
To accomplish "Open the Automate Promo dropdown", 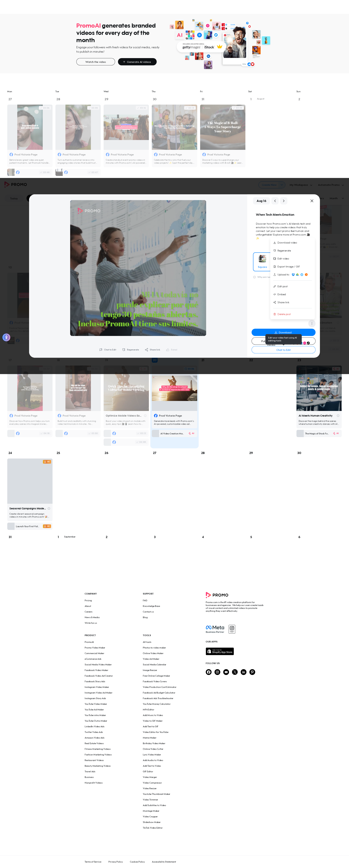I will coord(331,185).
